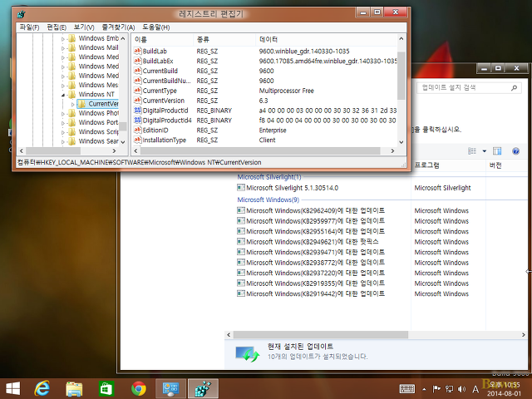This screenshot has width=532, height=399.
Task: Click the EditionID string value icon
Action: point(137,130)
